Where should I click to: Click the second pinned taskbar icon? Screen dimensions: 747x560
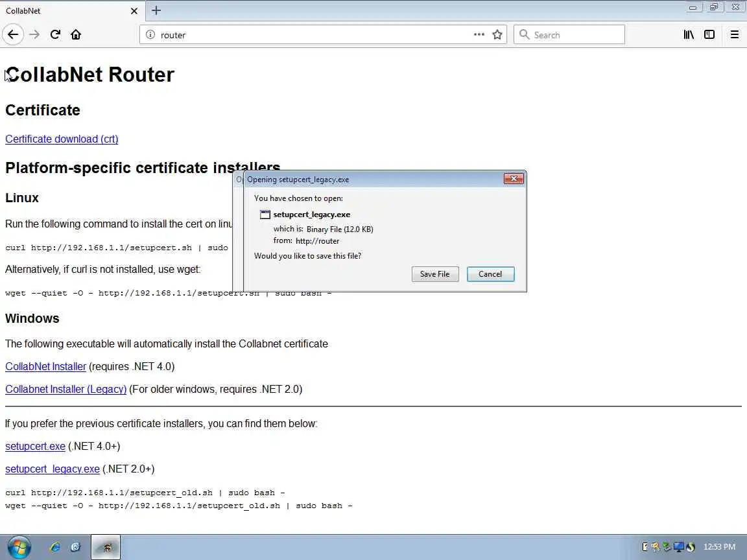75,547
